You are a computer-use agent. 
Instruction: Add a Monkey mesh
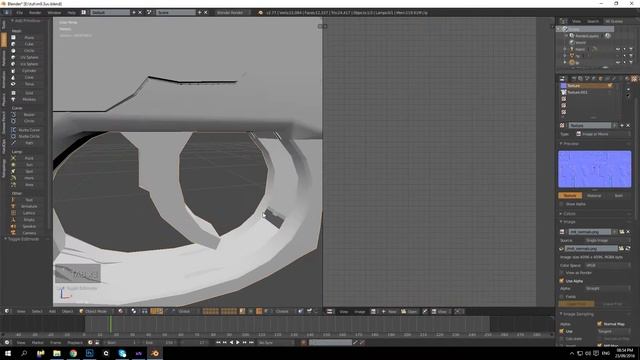(x=27, y=99)
